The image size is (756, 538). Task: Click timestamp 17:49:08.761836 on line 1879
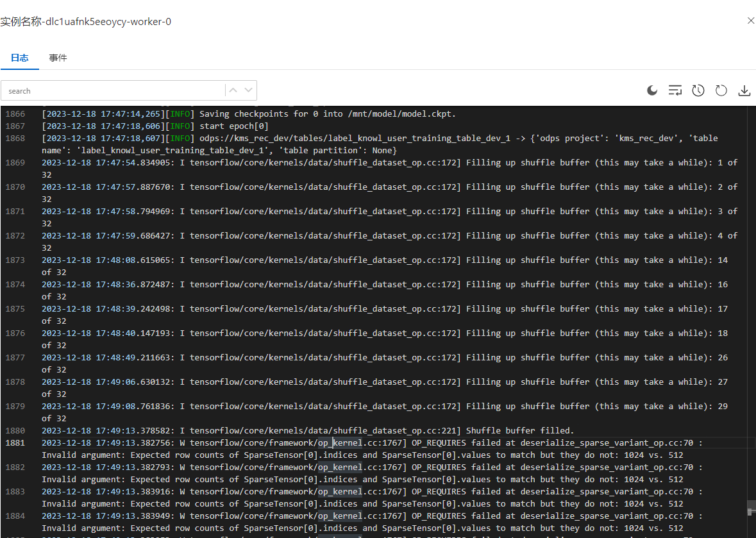tap(133, 406)
